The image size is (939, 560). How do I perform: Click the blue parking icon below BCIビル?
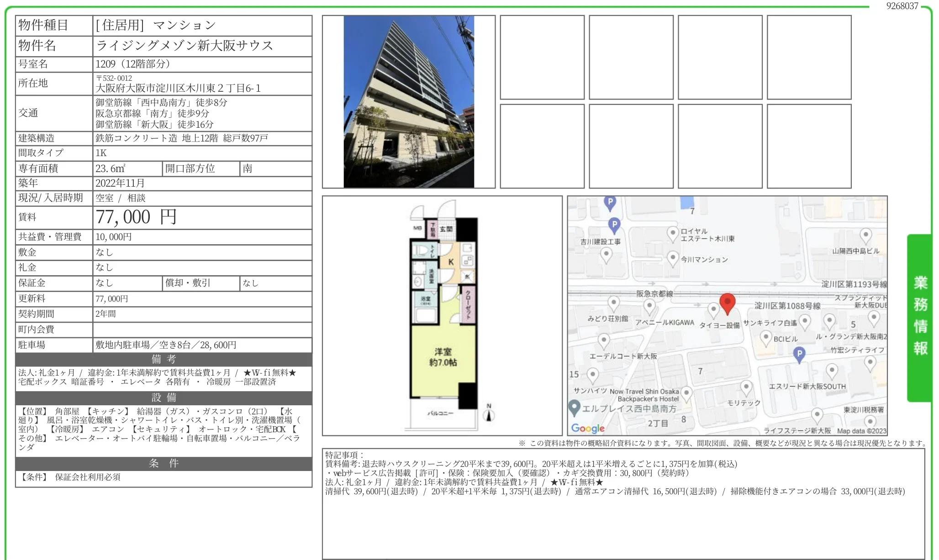click(799, 354)
